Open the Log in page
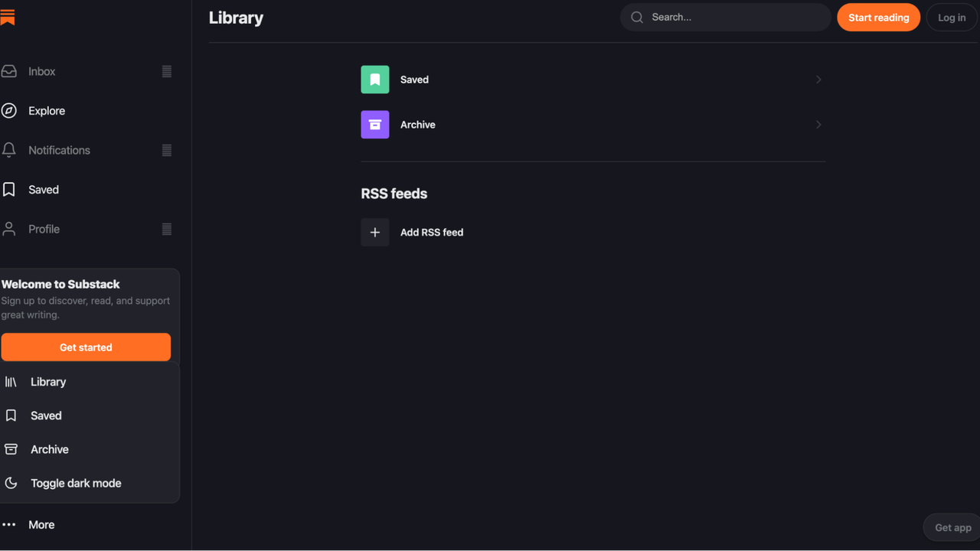 tap(951, 17)
